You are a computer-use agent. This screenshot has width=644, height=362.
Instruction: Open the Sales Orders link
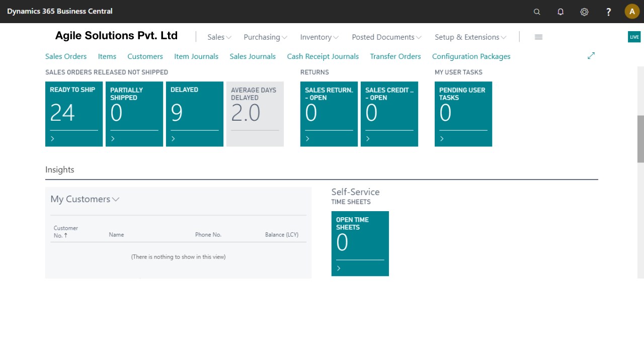pyautogui.click(x=66, y=56)
